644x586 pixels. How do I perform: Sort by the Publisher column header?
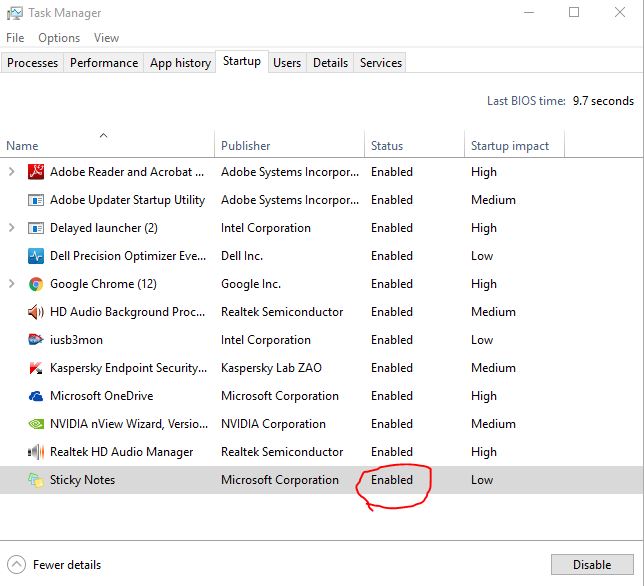(290, 144)
